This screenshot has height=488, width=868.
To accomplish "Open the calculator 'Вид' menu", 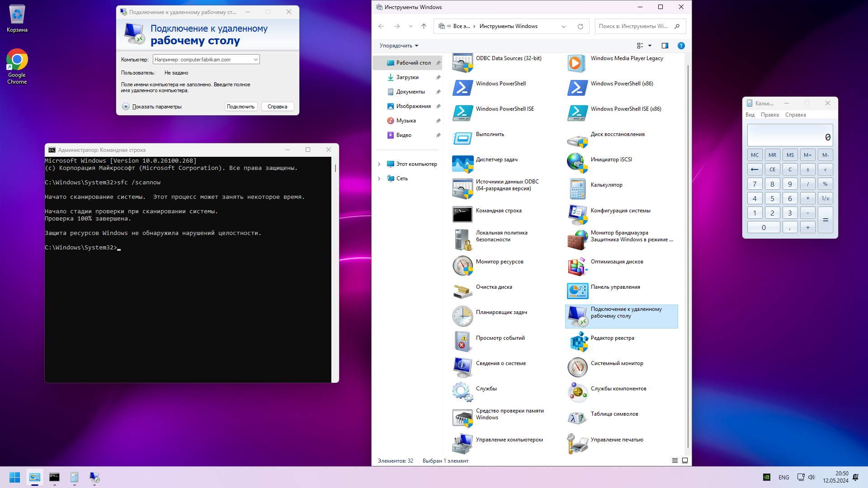I will (750, 115).
